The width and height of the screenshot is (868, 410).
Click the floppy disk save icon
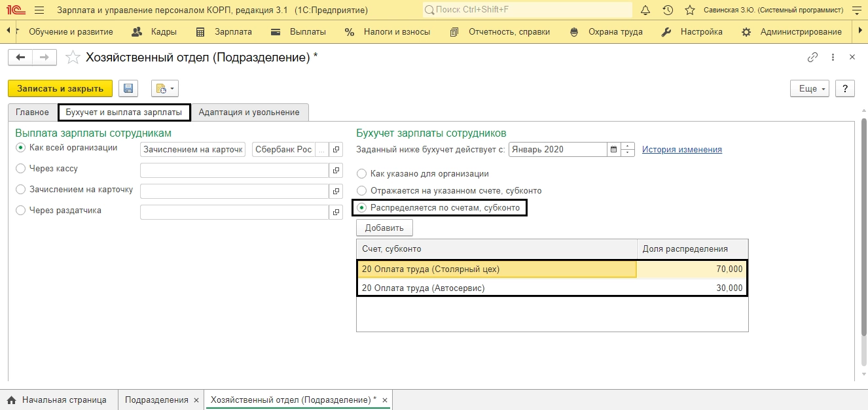point(128,89)
